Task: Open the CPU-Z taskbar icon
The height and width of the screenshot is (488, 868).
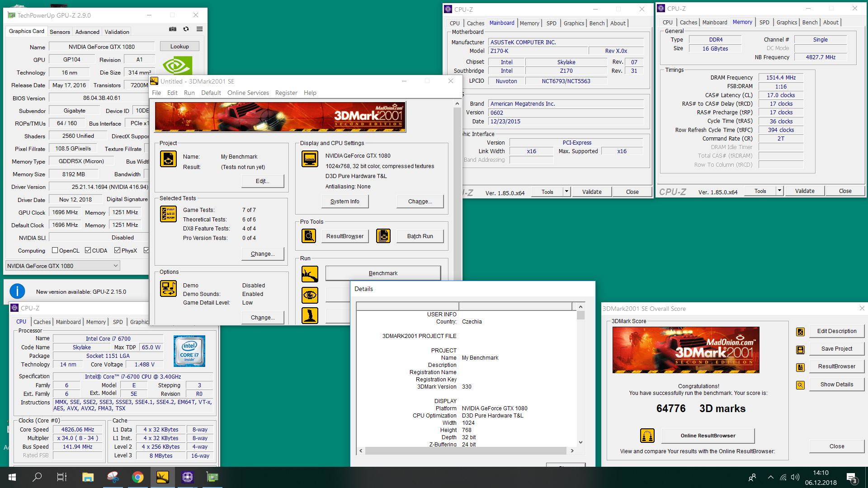Action: 187,477
